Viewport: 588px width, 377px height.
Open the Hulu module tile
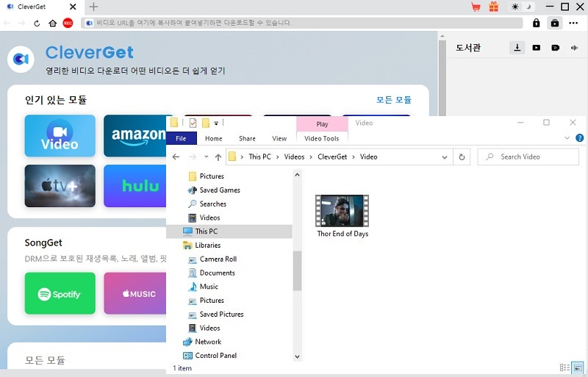tap(135, 186)
